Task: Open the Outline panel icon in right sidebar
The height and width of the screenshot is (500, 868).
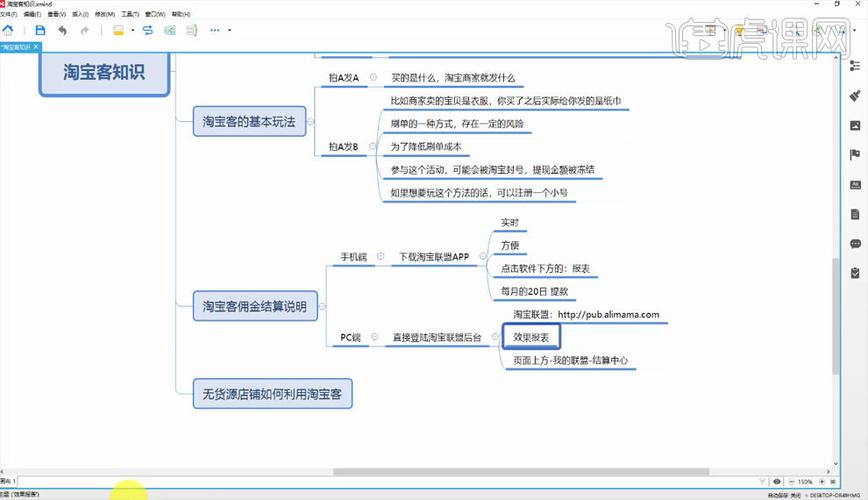Action: pos(855,66)
